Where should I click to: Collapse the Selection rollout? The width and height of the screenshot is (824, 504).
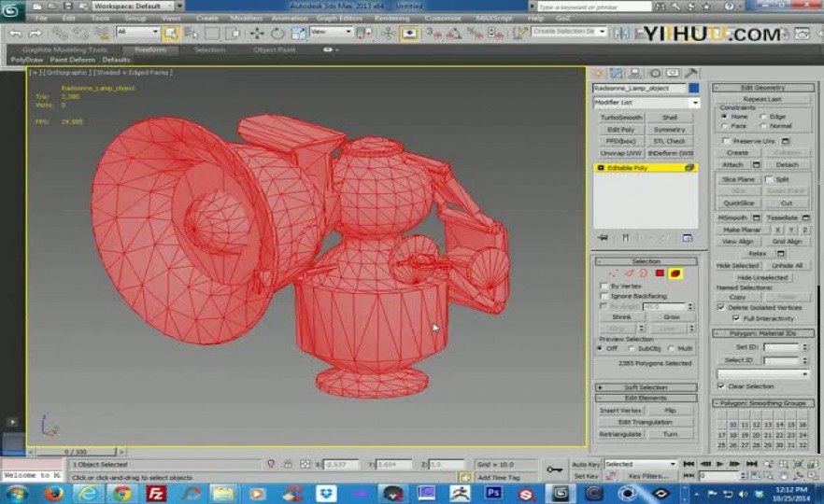tap(646, 261)
